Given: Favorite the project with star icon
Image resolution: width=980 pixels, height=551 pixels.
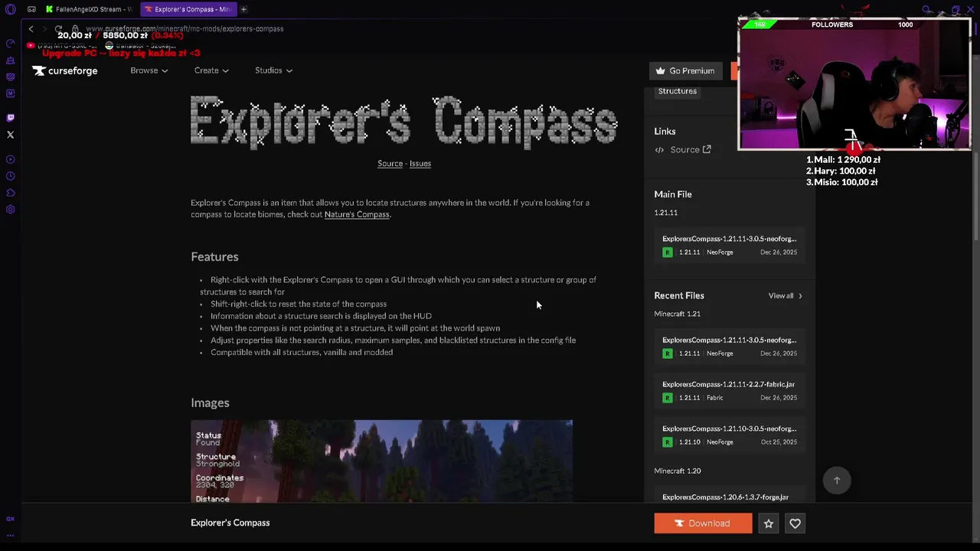Looking at the screenshot, I should [769, 523].
